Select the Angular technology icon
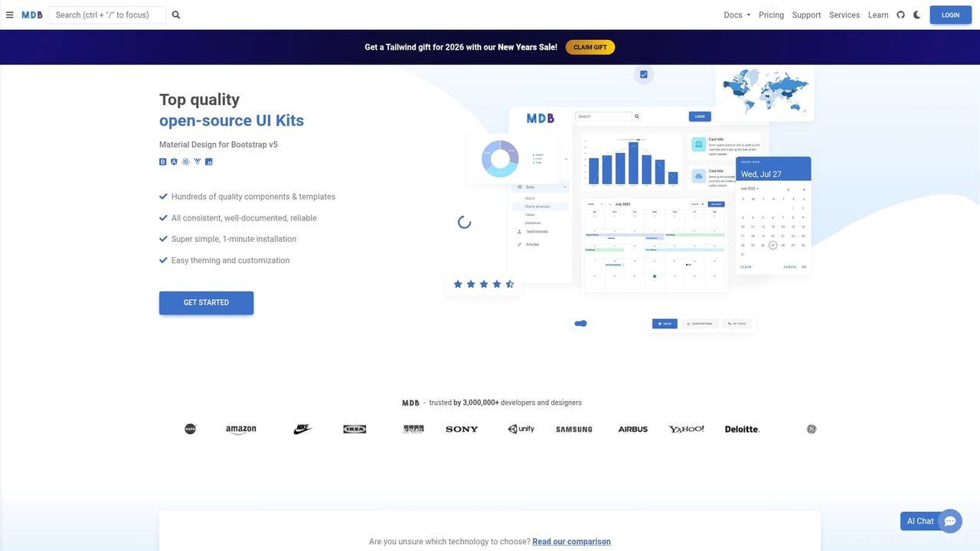980x551 pixels. point(174,161)
